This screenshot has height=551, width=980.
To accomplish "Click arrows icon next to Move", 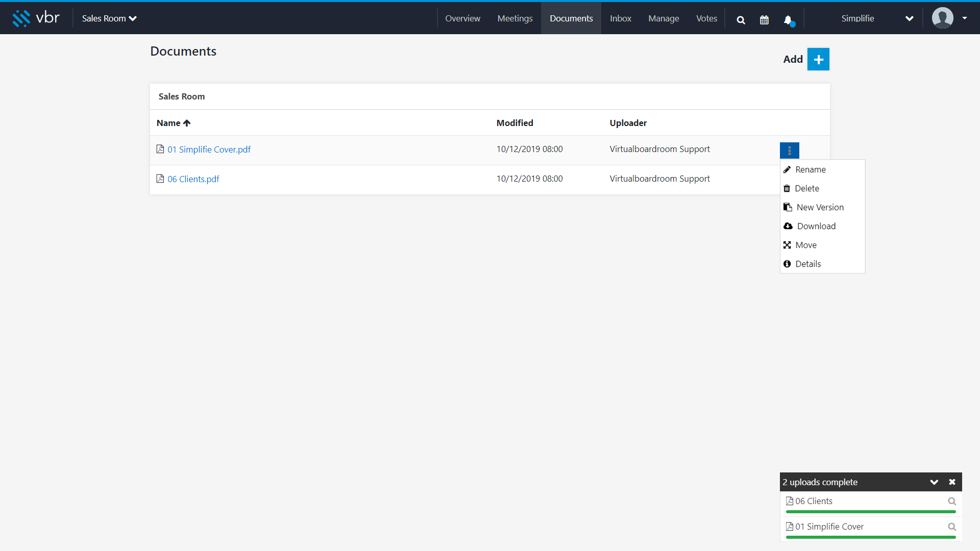I will tap(787, 245).
